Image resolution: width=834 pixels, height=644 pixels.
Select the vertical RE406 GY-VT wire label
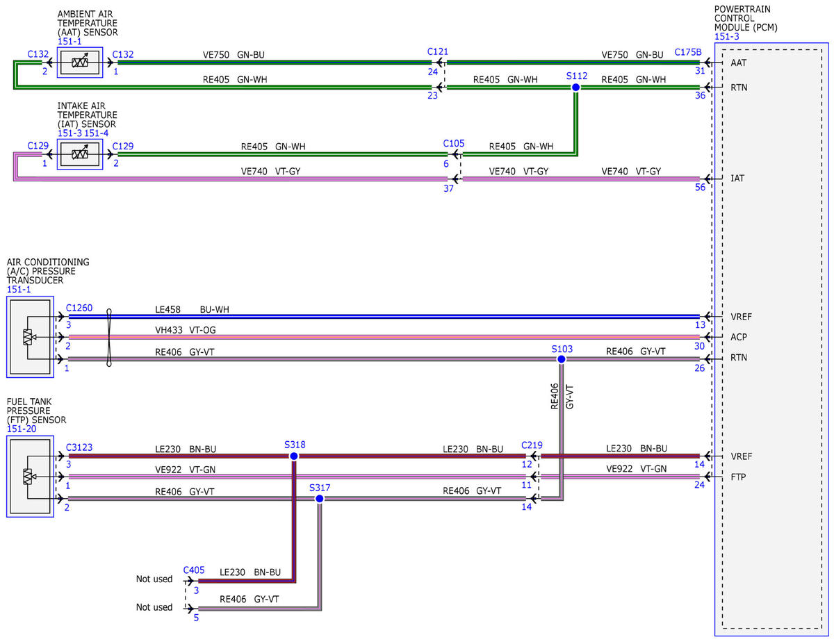click(x=562, y=397)
